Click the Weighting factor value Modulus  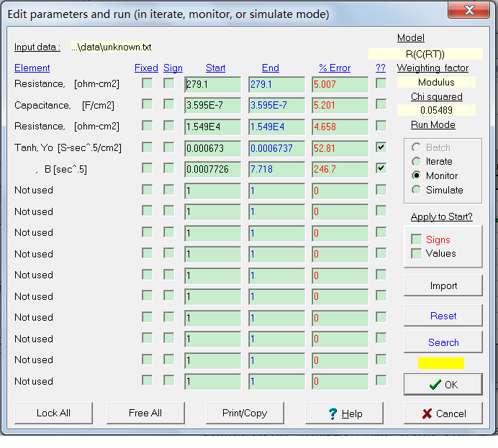coord(436,82)
